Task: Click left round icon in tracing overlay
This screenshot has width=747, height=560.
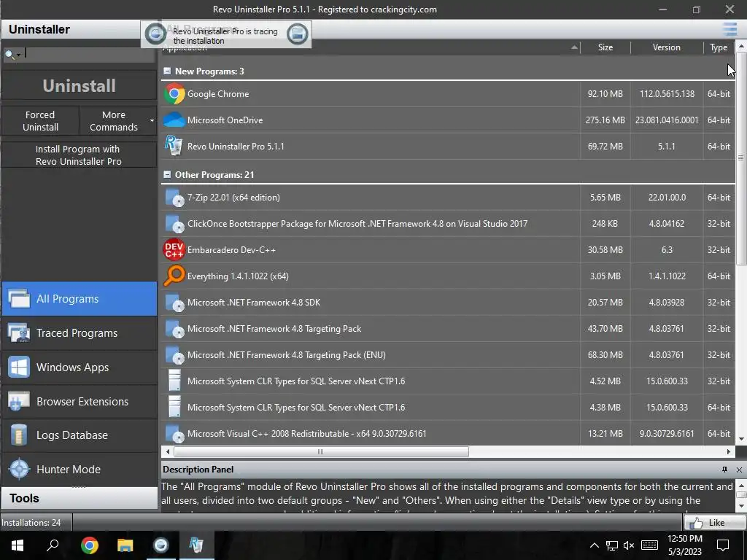Action: [155, 34]
